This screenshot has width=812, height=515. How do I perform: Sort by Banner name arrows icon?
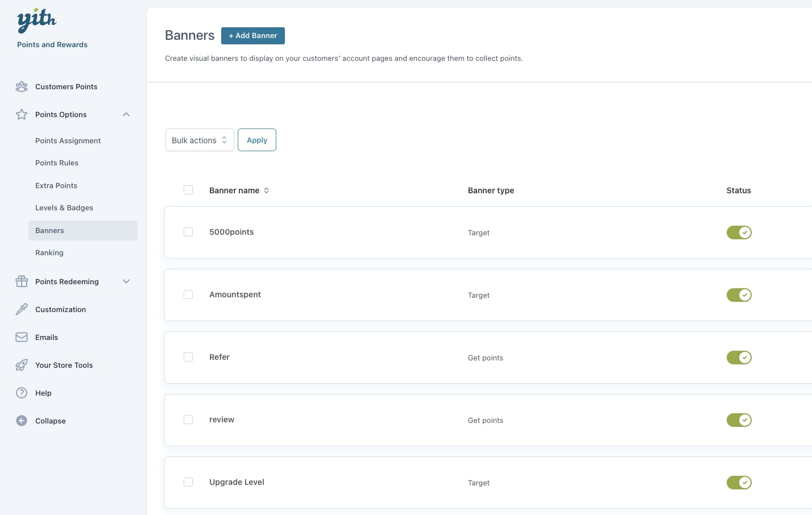pos(266,190)
